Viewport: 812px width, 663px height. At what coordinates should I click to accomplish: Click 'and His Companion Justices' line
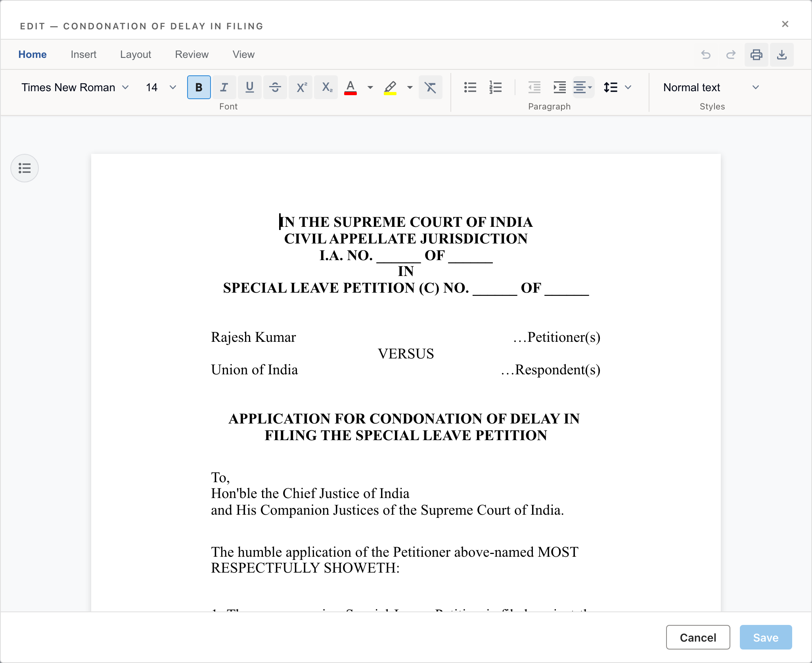pyautogui.click(x=387, y=510)
